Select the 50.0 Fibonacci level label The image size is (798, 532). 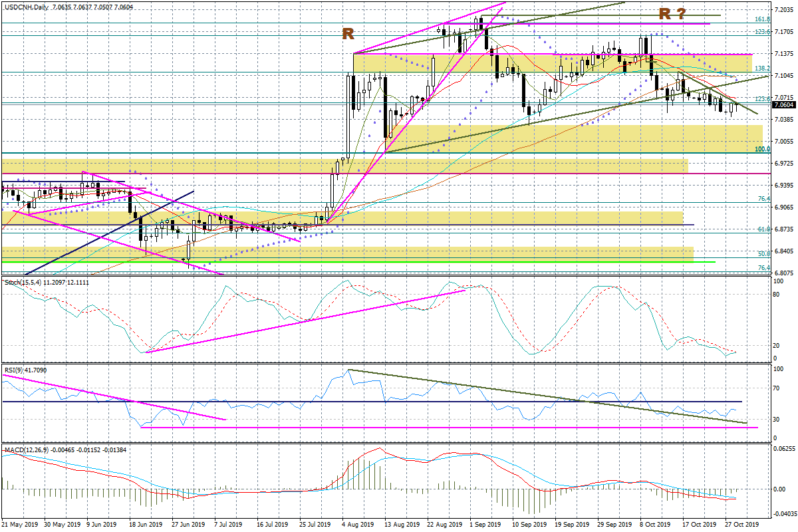click(x=765, y=254)
